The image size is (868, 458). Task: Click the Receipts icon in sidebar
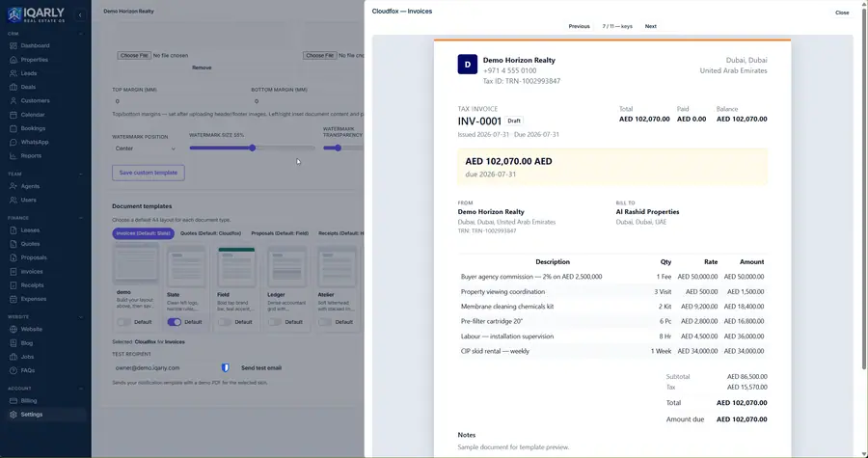pos(14,285)
